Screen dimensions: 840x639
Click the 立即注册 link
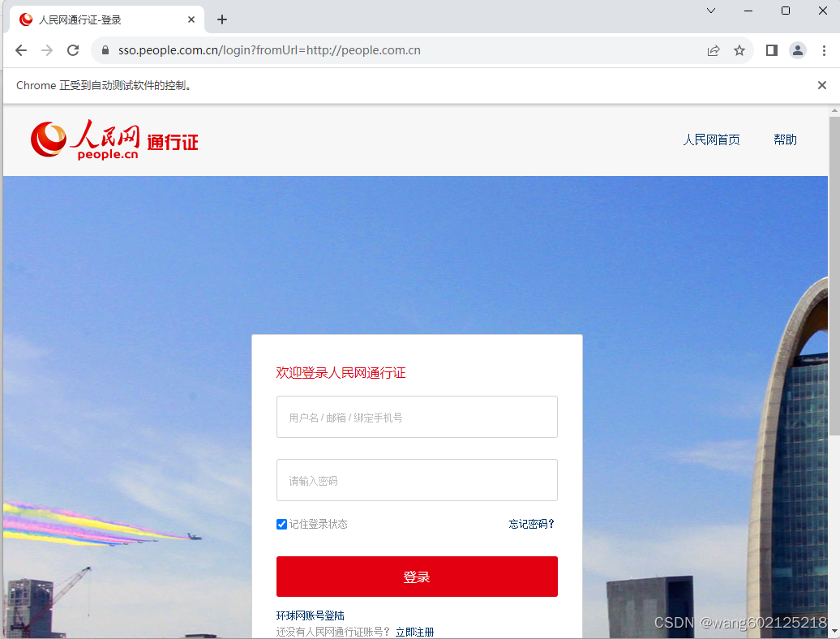(x=414, y=632)
